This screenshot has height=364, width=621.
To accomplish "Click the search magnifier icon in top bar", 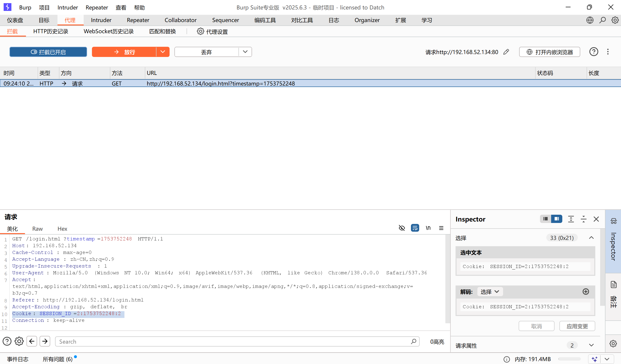I will pos(603,20).
